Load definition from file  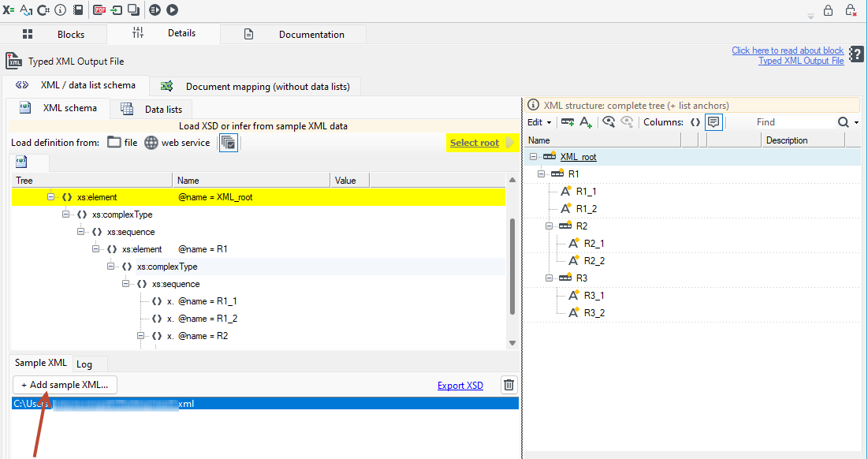click(122, 143)
